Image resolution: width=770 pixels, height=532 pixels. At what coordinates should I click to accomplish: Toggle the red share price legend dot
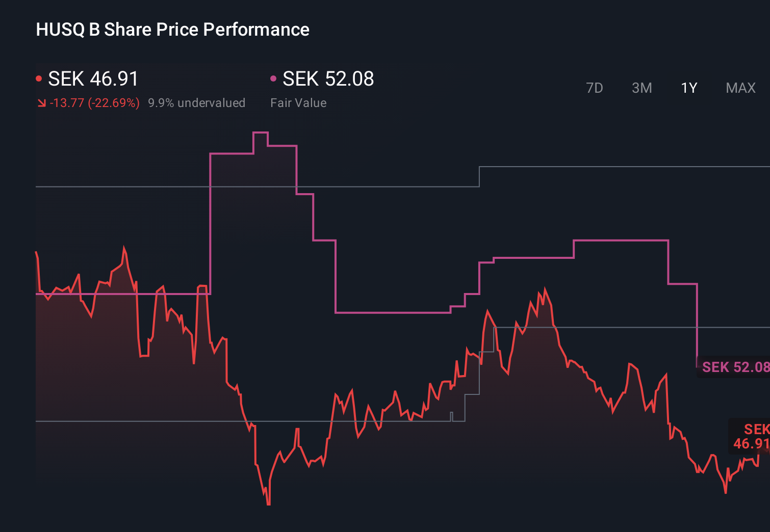tap(39, 77)
